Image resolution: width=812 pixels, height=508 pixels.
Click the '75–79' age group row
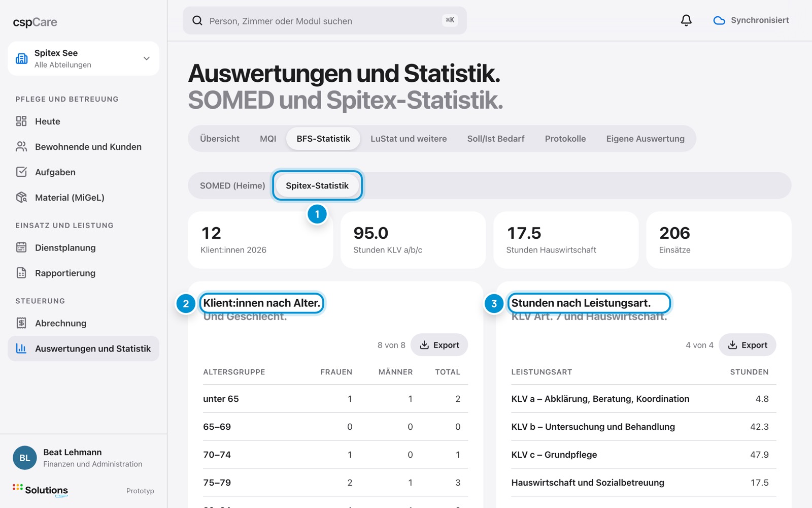pyautogui.click(x=335, y=483)
